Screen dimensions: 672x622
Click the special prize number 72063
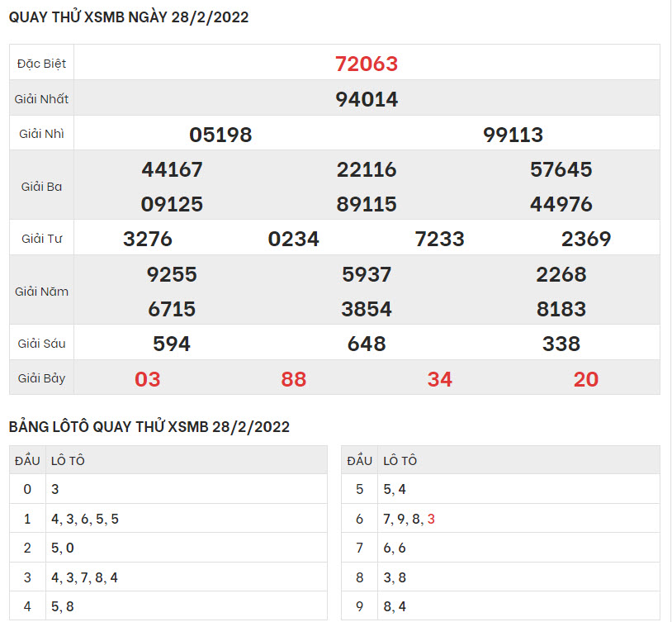coord(367,64)
